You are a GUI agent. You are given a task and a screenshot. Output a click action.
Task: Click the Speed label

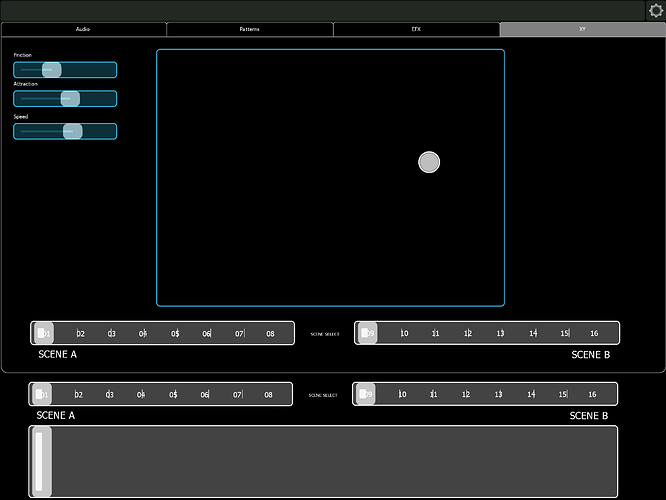pyautogui.click(x=21, y=117)
